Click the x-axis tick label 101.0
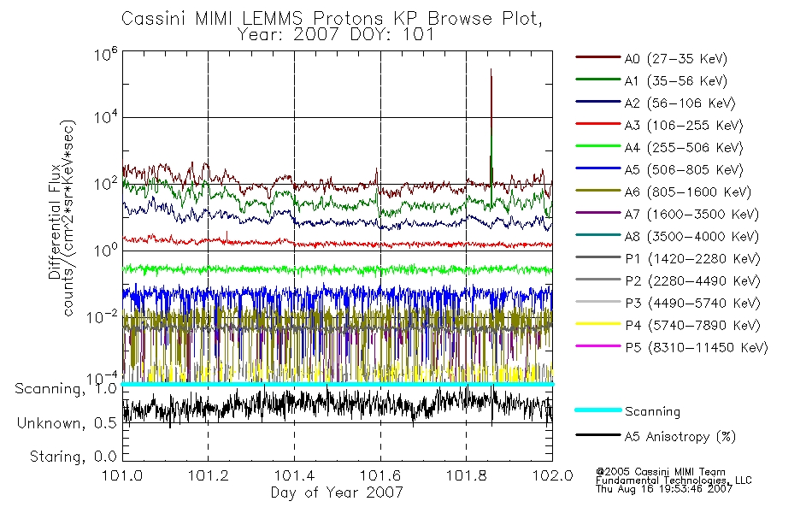The width and height of the screenshot is (812, 513). [x=122, y=475]
